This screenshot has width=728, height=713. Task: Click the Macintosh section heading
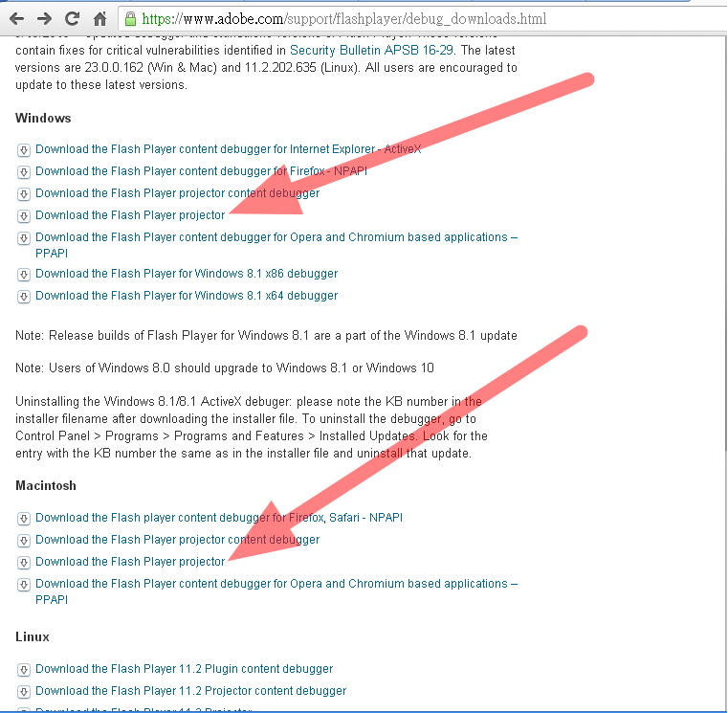46,486
